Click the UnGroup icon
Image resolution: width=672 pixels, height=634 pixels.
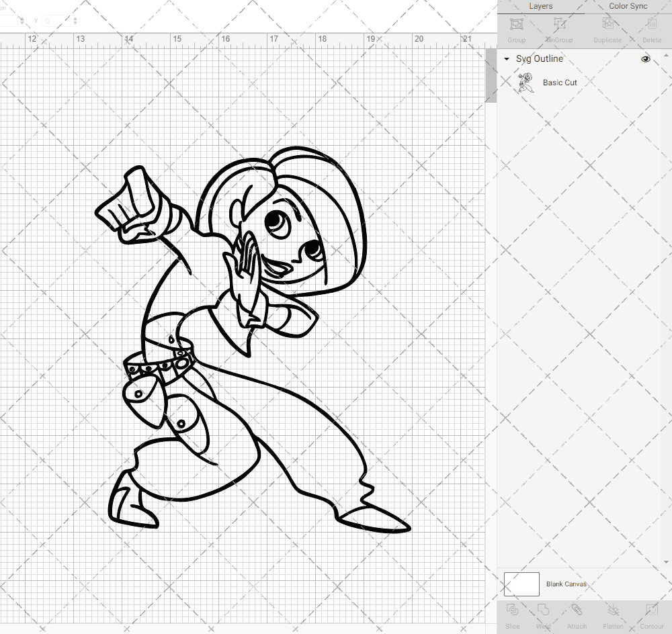tap(559, 24)
